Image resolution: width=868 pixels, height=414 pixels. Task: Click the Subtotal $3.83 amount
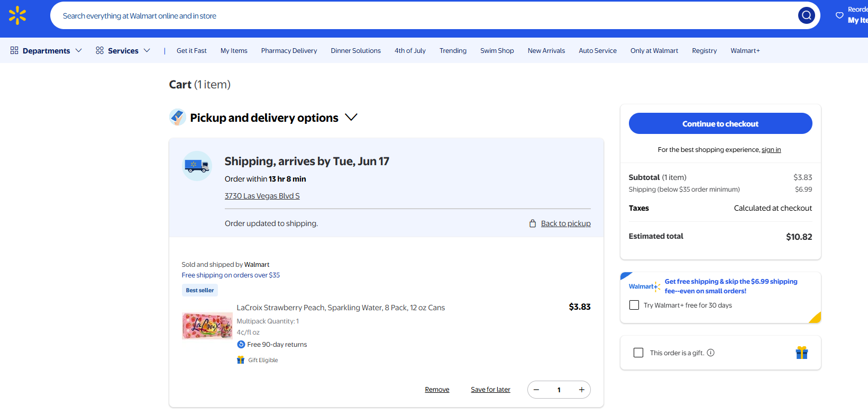(x=802, y=177)
